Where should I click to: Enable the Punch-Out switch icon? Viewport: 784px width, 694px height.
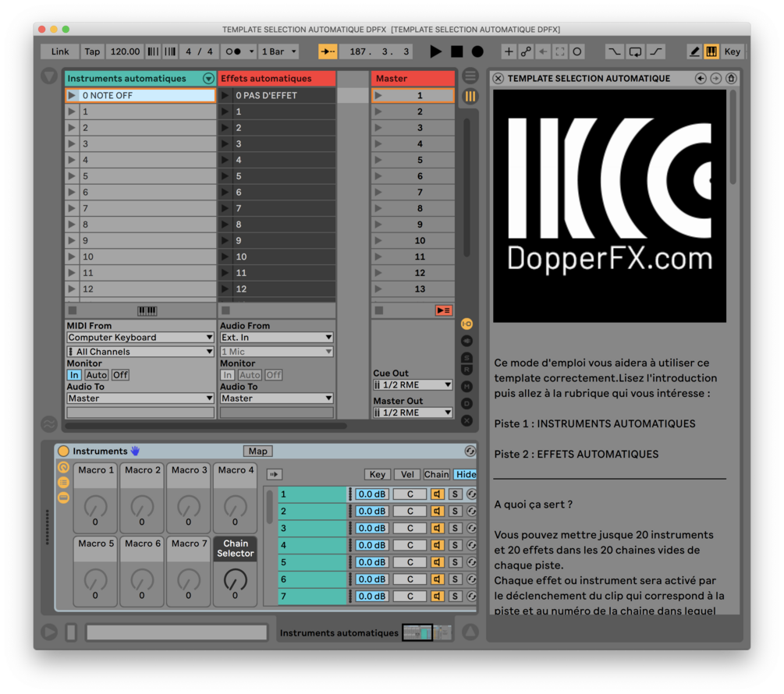coord(656,51)
